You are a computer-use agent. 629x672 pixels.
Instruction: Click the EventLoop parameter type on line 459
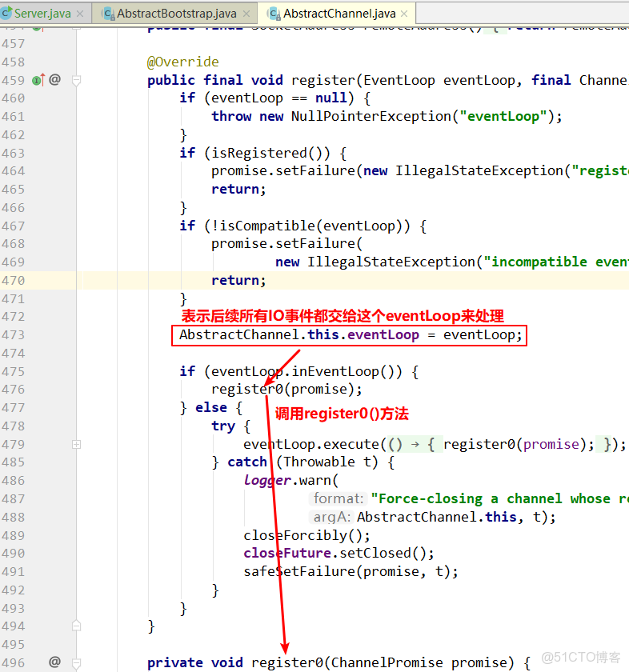coord(399,81)
